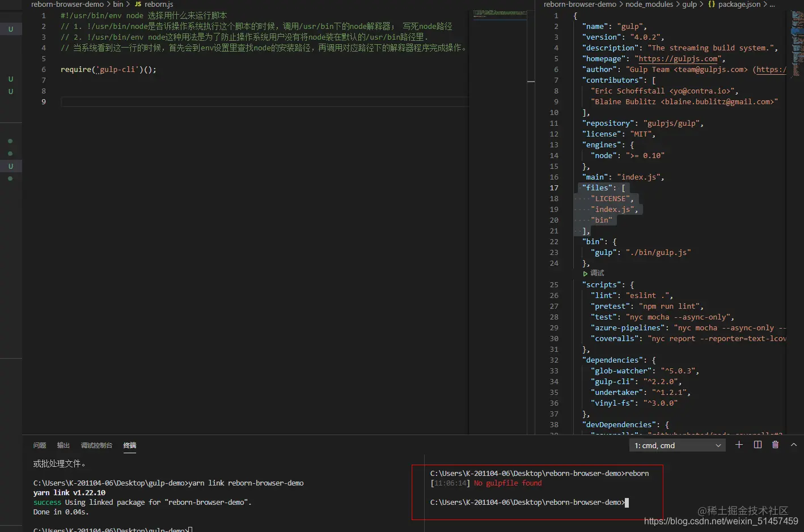Split the terminal pane
804x532 pixels.
pos(758,445)
